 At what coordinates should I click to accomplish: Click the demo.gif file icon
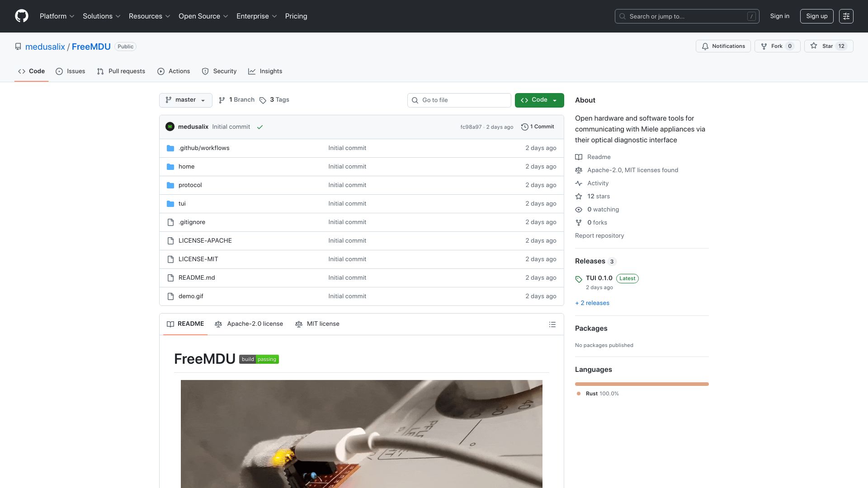170,296
